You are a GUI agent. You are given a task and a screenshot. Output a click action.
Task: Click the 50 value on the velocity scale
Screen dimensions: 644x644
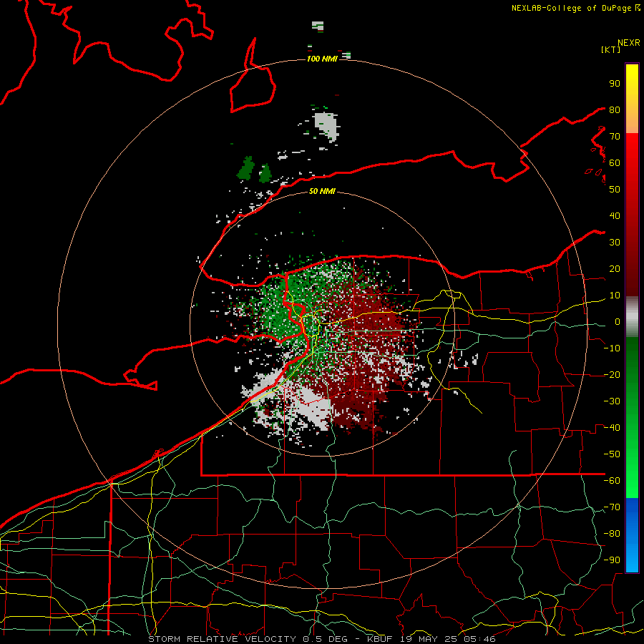[615, 190]
